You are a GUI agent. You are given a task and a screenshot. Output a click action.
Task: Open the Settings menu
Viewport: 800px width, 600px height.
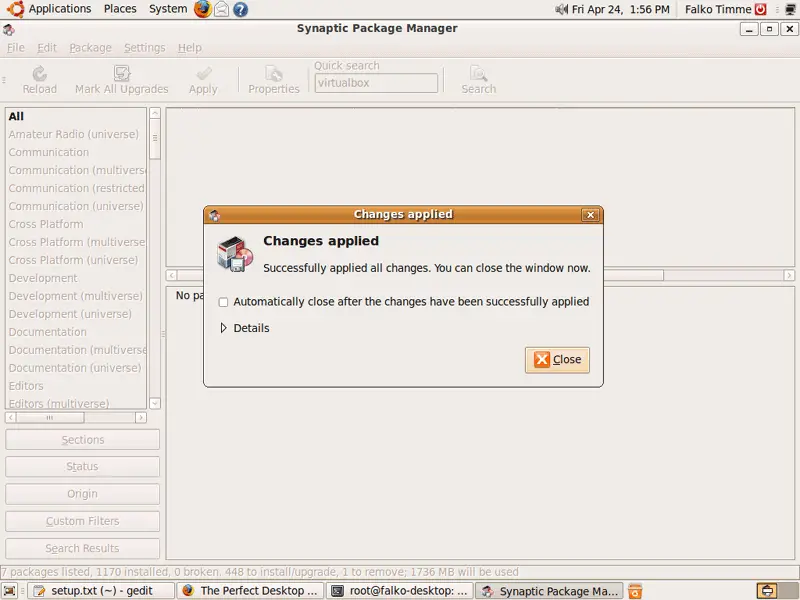click(145, 47)
